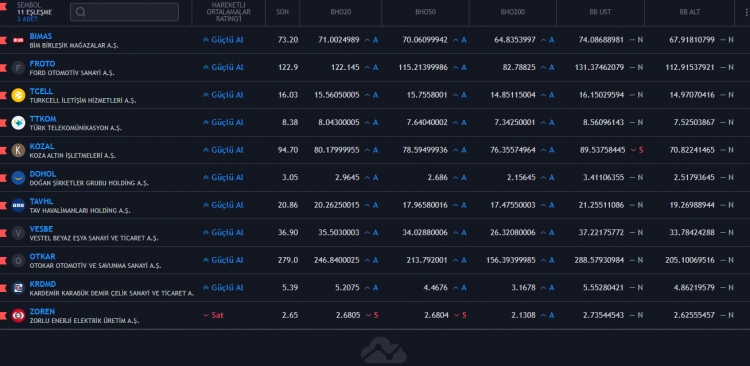The width and height of the screenshot is (750, 366).
Task: Click the ZOREN red logo icon
Action: [x=18, y=315]
